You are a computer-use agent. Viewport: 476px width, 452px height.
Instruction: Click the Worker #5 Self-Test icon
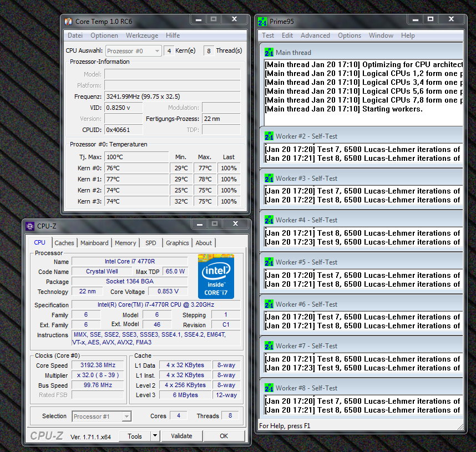pos(269,262)
